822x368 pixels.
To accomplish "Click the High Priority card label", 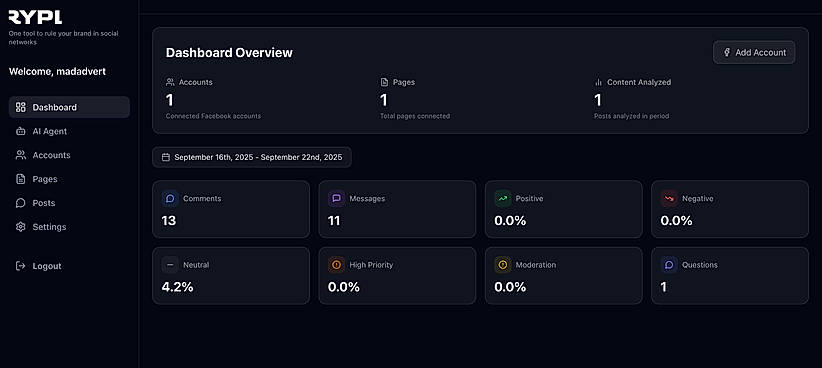I will (371, 265).
